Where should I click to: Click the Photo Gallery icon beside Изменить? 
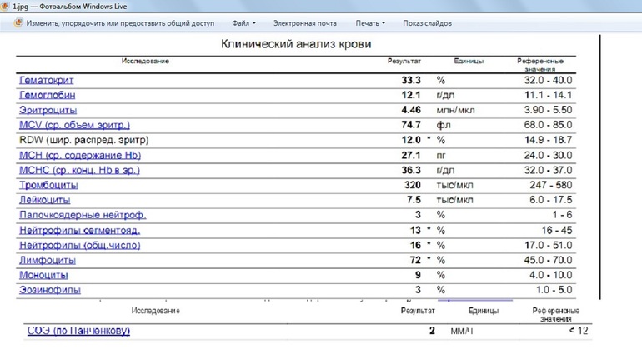click(18, 23)
